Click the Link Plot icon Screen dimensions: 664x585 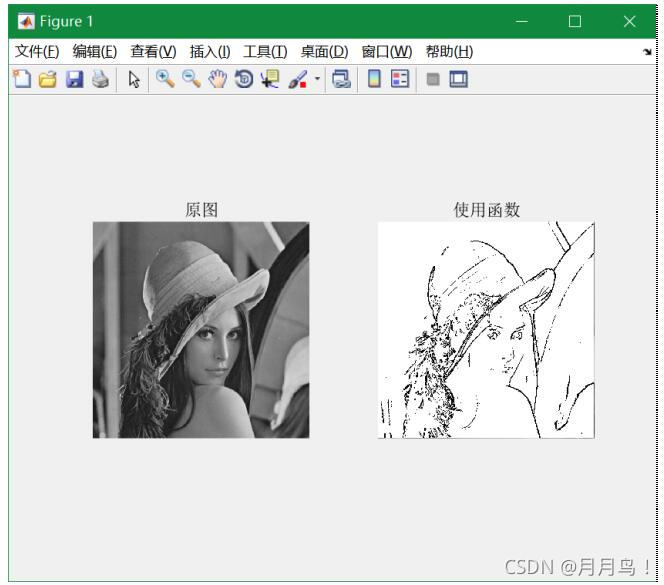[x=341, y=79]
